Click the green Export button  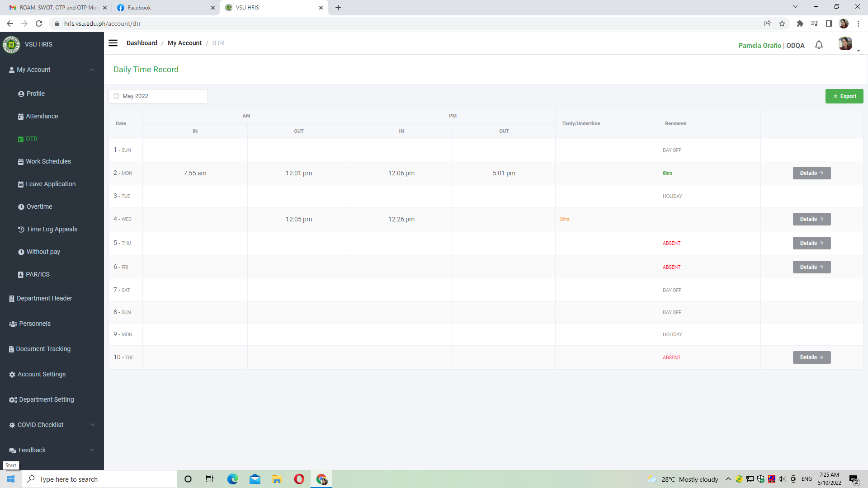844,96
